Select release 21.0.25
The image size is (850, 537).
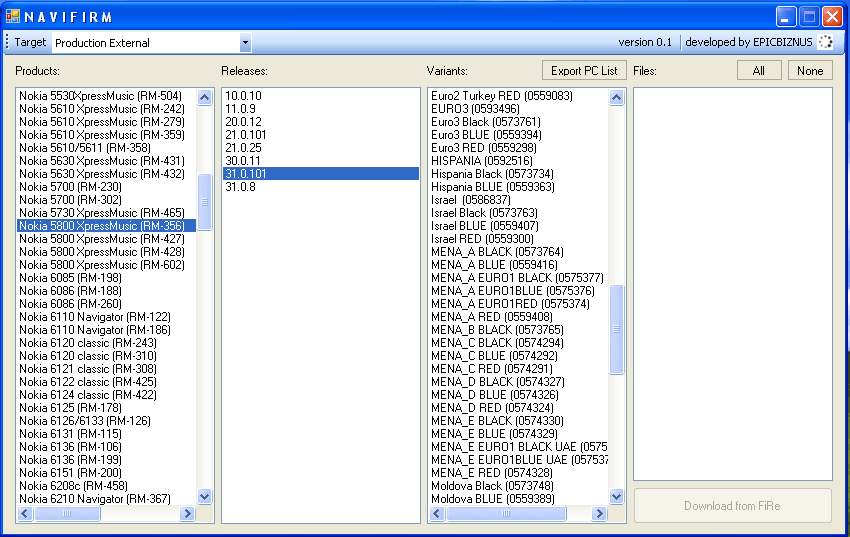pyautogui.click(x=320, y=148)
